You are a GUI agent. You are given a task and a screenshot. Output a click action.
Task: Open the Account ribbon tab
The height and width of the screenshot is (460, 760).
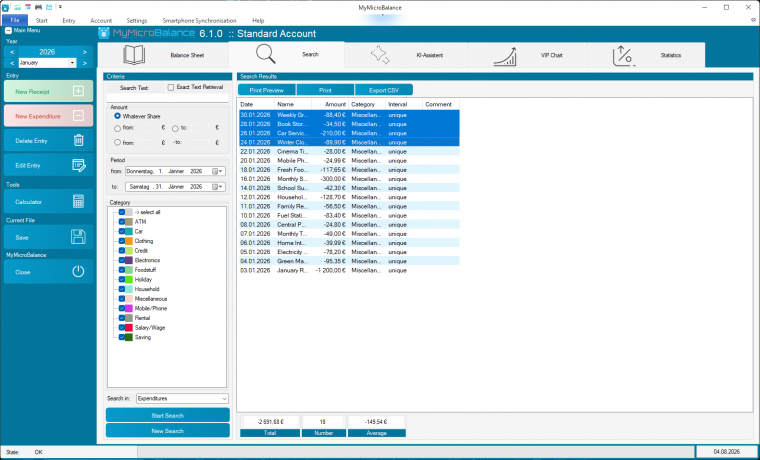point(101,21)
